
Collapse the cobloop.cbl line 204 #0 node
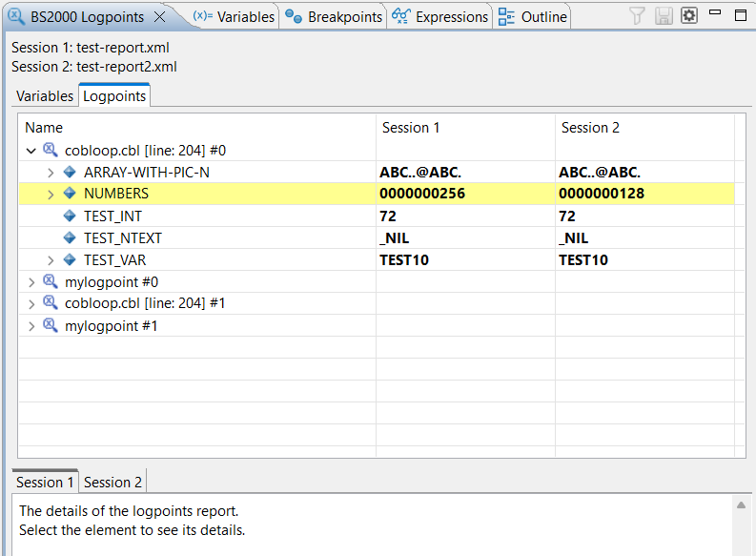31,151
